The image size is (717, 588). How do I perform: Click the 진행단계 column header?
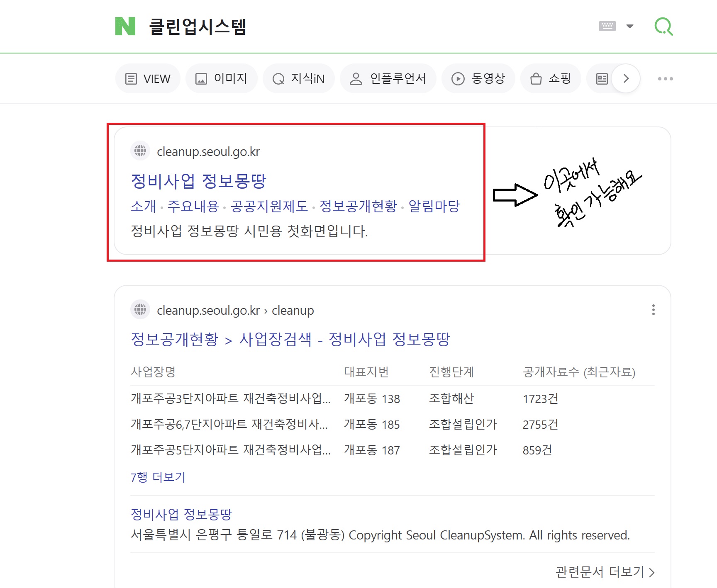click(x=451, y=372)
